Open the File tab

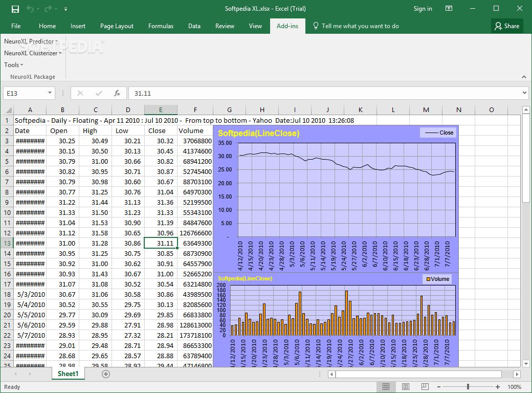coord(16,26)
